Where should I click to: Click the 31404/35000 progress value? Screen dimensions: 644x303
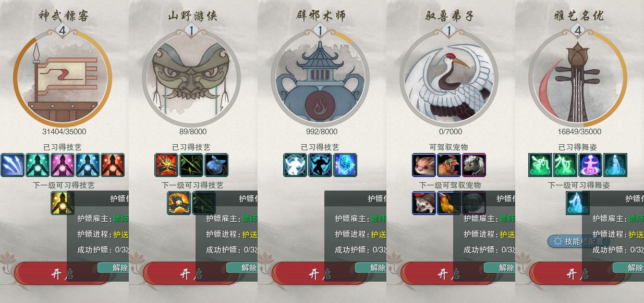tap(64, 132)
